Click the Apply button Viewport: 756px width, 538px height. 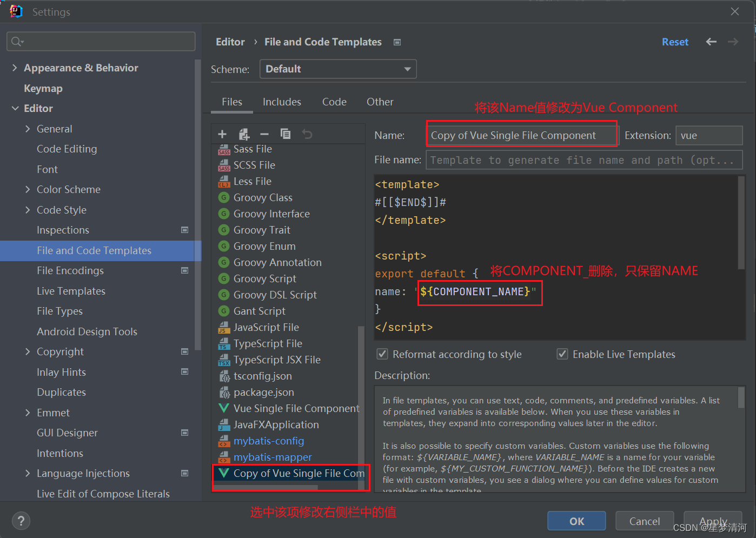click(713, 521)
